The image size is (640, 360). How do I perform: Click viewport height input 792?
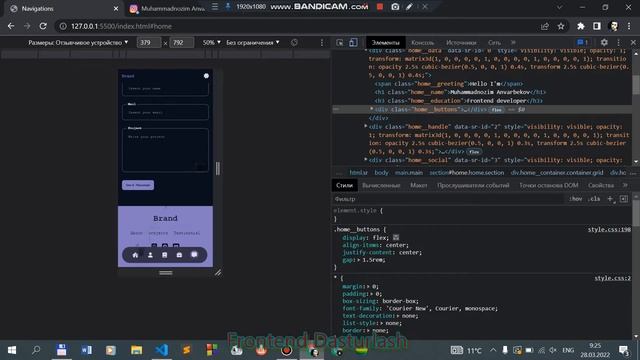(182, 42)
